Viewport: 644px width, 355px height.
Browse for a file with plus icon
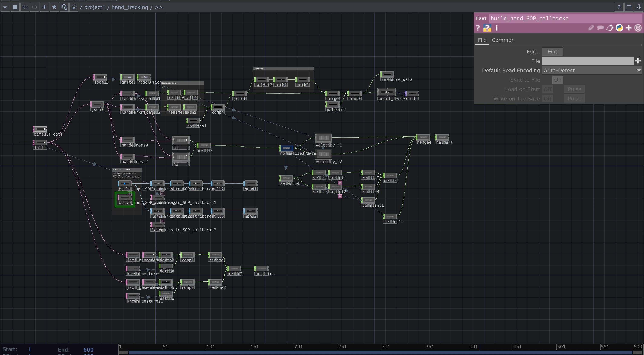638,61
